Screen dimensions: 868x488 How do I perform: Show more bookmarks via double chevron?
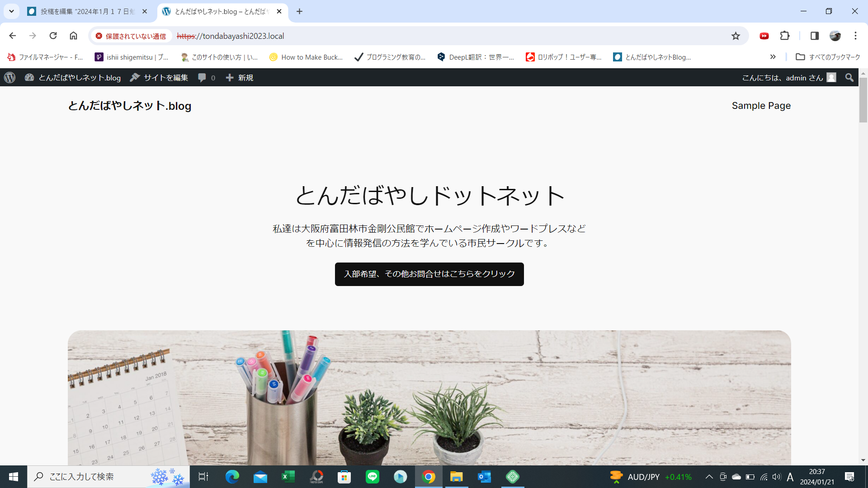pyautogui.click(x=773, y=57)
